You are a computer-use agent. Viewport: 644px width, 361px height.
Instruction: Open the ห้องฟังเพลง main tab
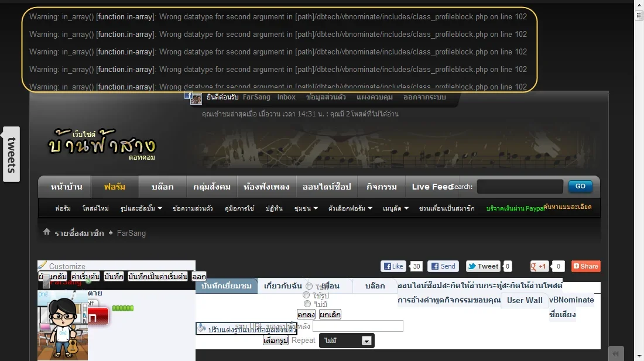click(266, 187)
